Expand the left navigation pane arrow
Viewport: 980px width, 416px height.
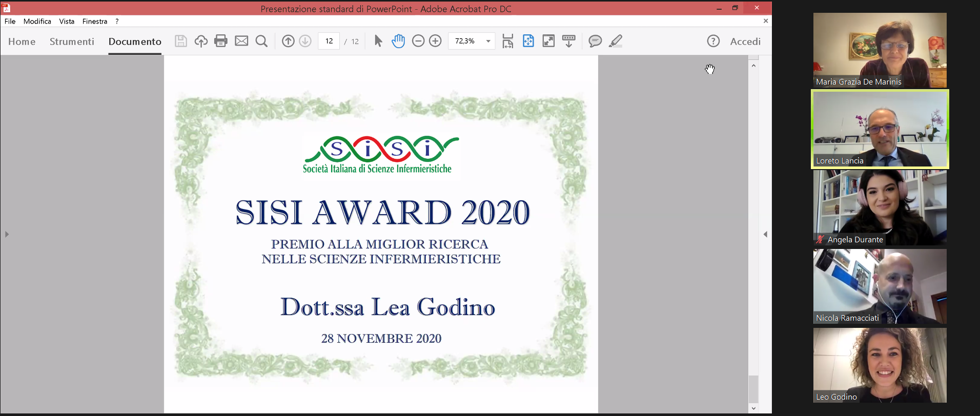pos(7,234)
